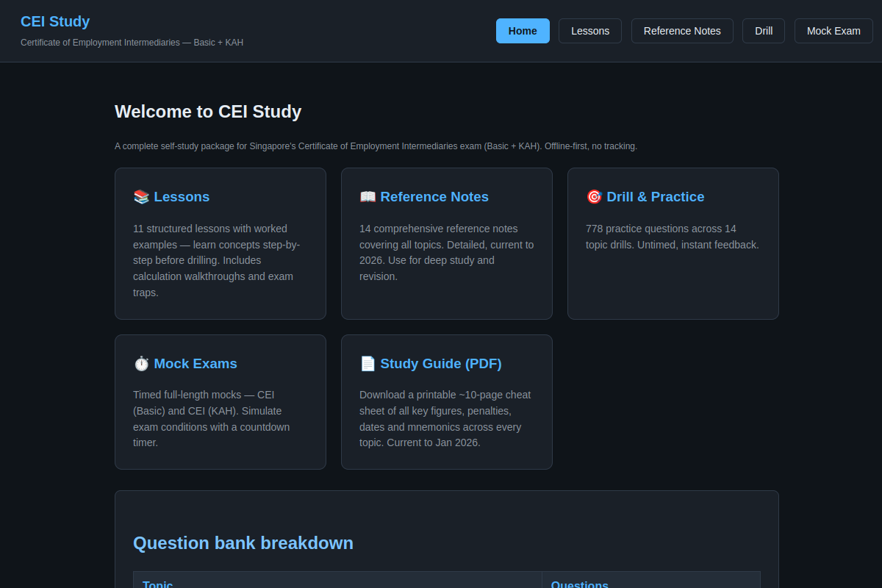Click the CEI Study site title
The height and width of the screenshot is (588, 882).
(x=55, y=21)
